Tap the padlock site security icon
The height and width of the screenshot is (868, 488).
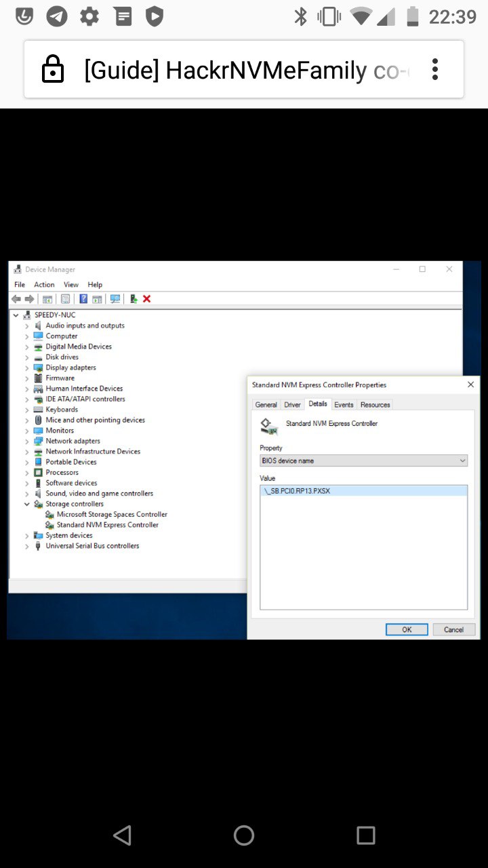[x=52, y=69]
